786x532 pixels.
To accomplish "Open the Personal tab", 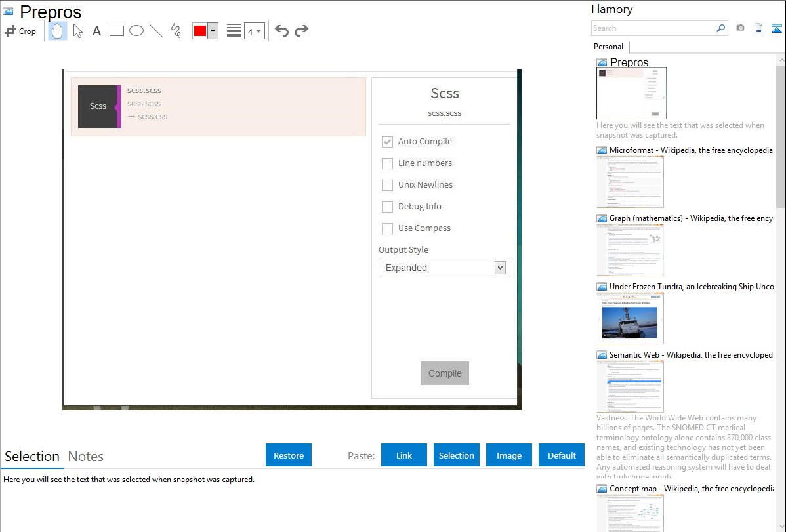I will (x=608, y=47).
